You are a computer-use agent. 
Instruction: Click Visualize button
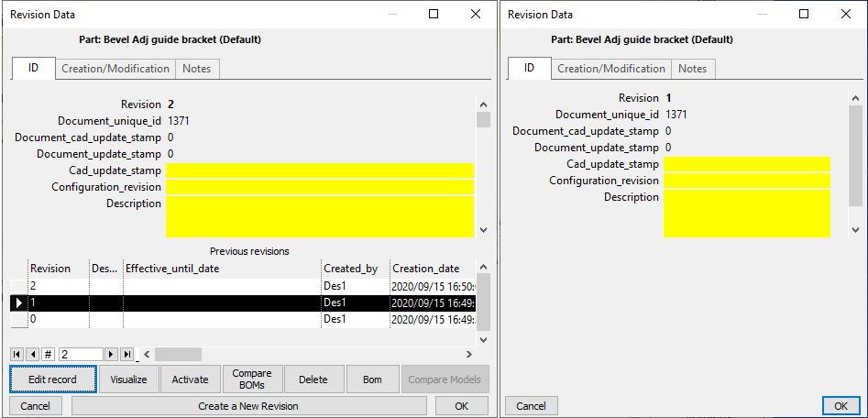(128, 379)
